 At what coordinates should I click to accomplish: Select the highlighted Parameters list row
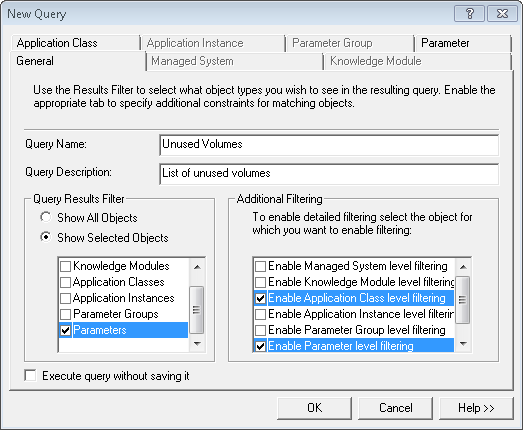click(123, 330)
